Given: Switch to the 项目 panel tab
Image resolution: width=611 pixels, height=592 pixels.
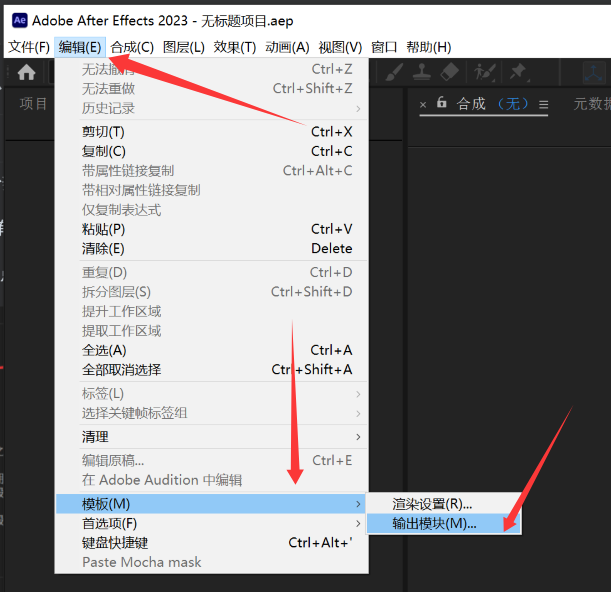Looking at the screenshot, I should [x=34, y=104].
